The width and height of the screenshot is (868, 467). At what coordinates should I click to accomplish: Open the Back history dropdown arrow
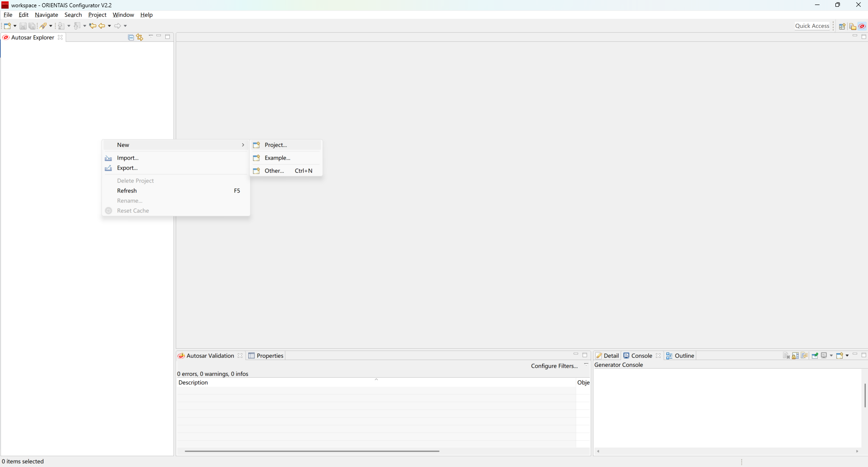[x=109, y=26]
